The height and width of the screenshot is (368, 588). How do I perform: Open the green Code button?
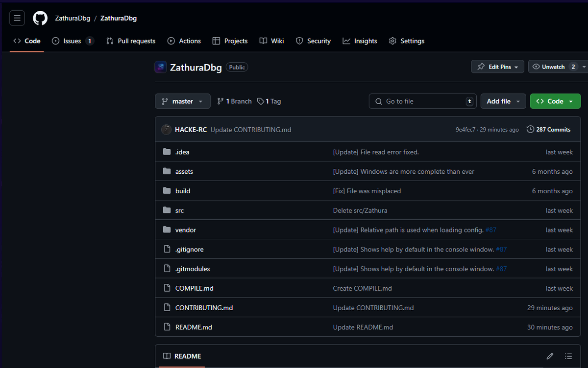tap(555, 101)
